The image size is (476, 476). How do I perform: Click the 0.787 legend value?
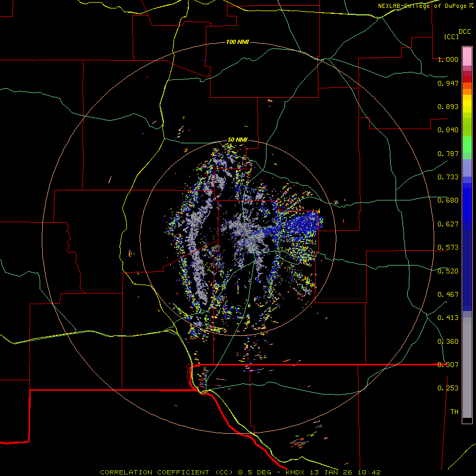tap(448, 153)
